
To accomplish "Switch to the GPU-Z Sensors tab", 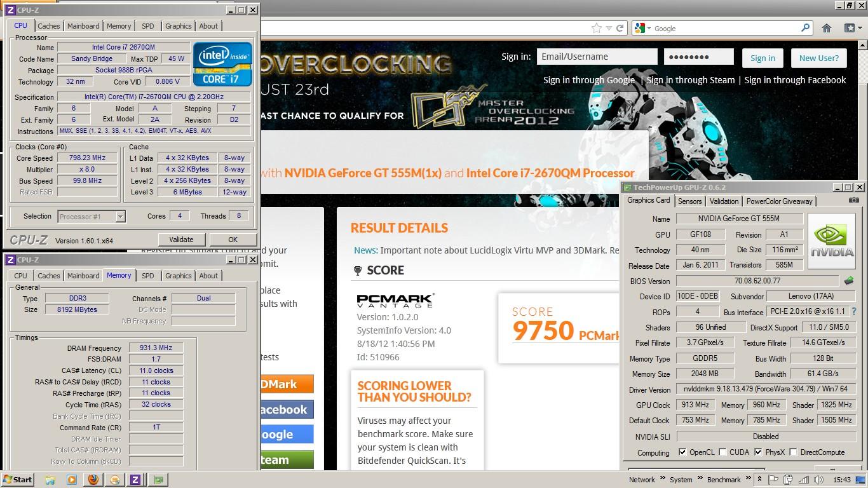I will click(689, 201).
